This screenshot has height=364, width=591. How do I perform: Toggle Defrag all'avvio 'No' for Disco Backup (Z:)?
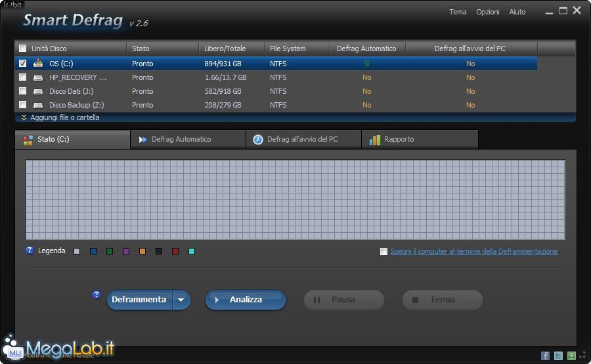[x=470, y=105]
